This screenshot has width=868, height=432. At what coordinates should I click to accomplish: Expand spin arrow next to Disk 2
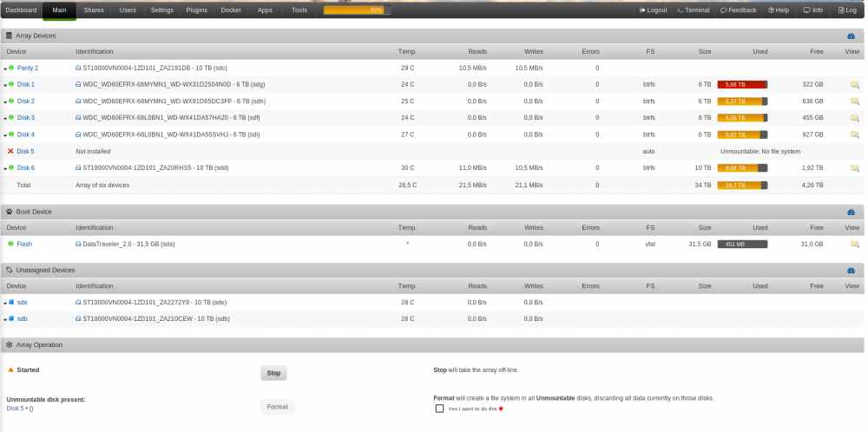[5, 102]
